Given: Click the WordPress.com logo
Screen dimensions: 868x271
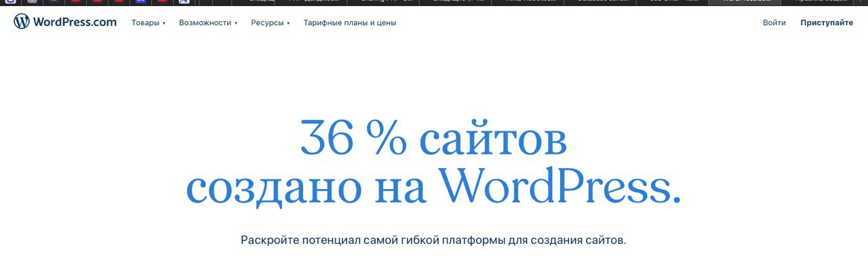Looking at the screenshot, I should (x=65, y=22).
